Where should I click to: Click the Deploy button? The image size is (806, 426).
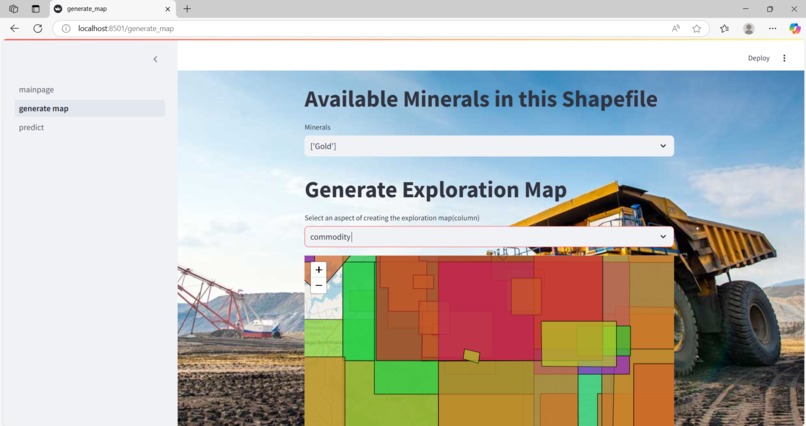point(758,58)
